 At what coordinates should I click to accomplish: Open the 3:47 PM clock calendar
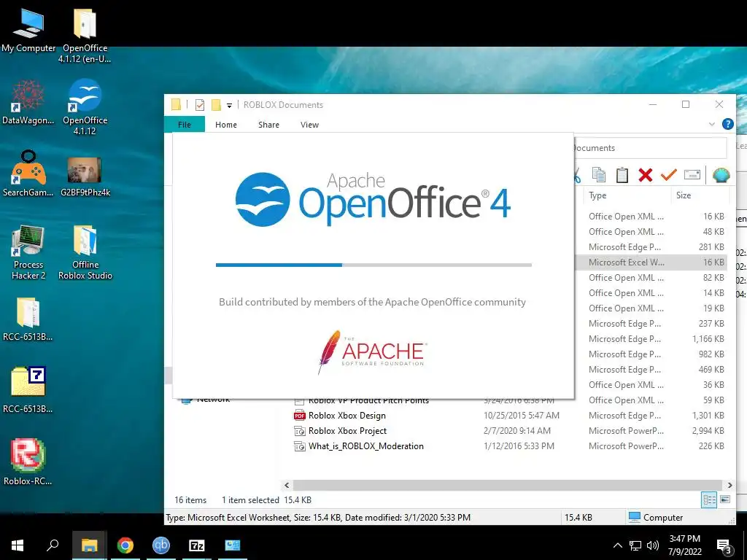coord(684,545)
